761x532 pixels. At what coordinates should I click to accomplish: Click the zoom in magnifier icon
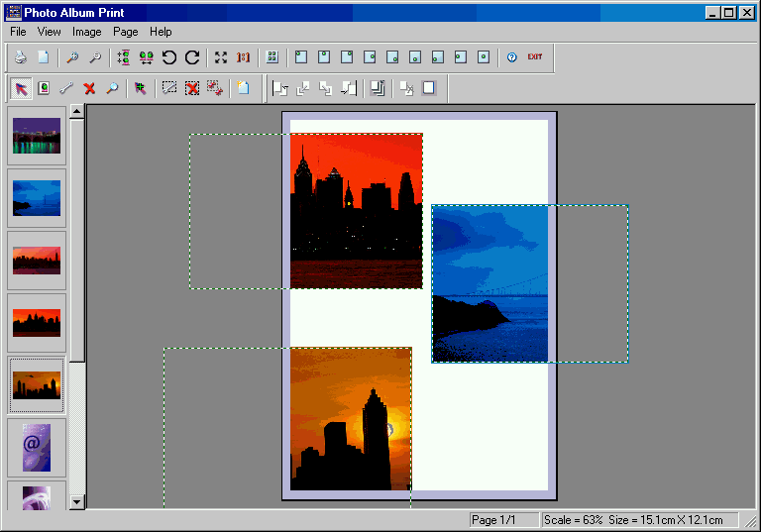tap(72, 57)
